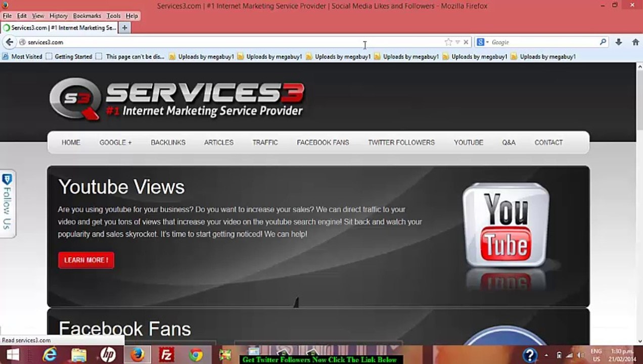The width and height of the screenshot is (643, 364).
Task: Open the HP taskbar icon
Action: coord(108,355)
